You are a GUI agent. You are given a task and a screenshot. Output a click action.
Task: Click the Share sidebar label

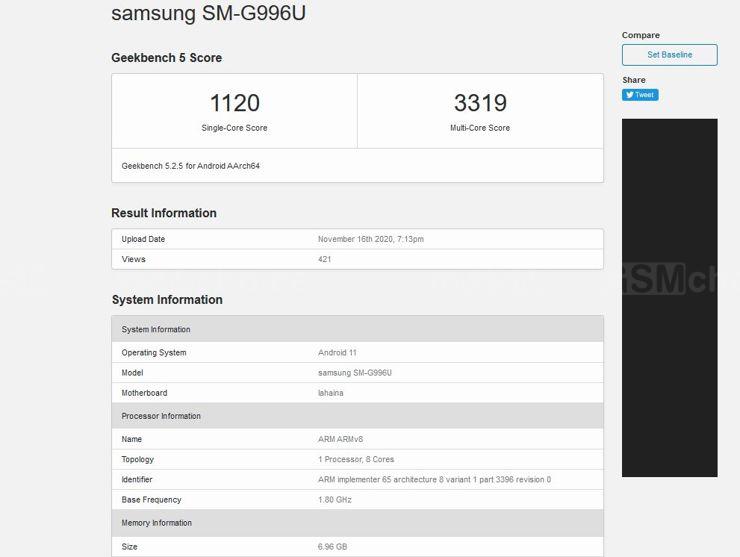pyautogui.click(x=634, y=80)
